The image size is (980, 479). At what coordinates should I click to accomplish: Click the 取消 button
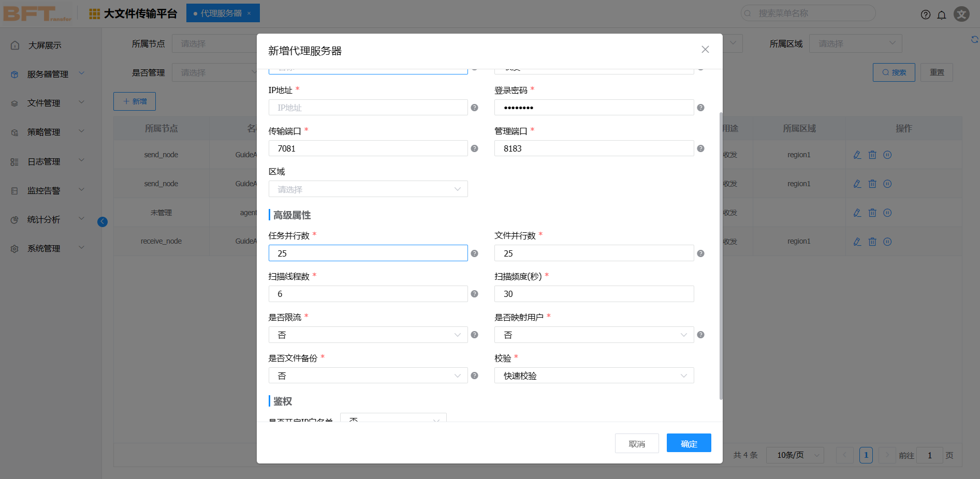[x=636, y=443]
